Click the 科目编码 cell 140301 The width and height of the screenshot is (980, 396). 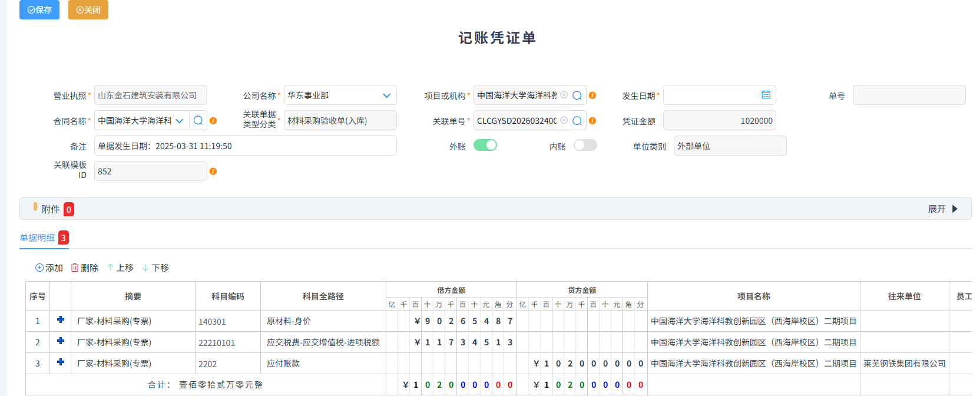pyautogui.click(x=228, y=321)
